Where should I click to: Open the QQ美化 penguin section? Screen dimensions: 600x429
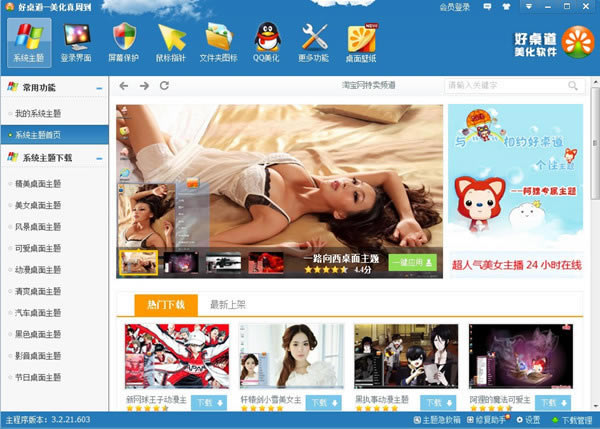pyautogui.click(x=266, y=43)
